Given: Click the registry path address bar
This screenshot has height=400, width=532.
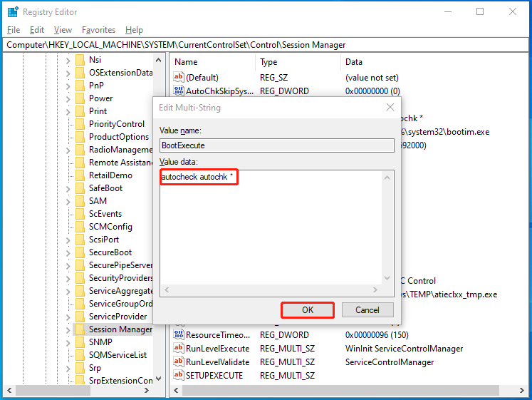Looking at the screenshot, I should [266, 45].
